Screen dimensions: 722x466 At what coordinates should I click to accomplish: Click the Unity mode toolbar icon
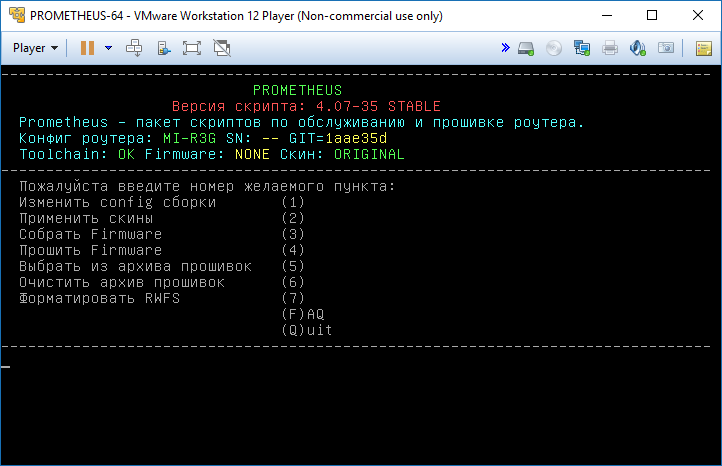click(164, 48)
